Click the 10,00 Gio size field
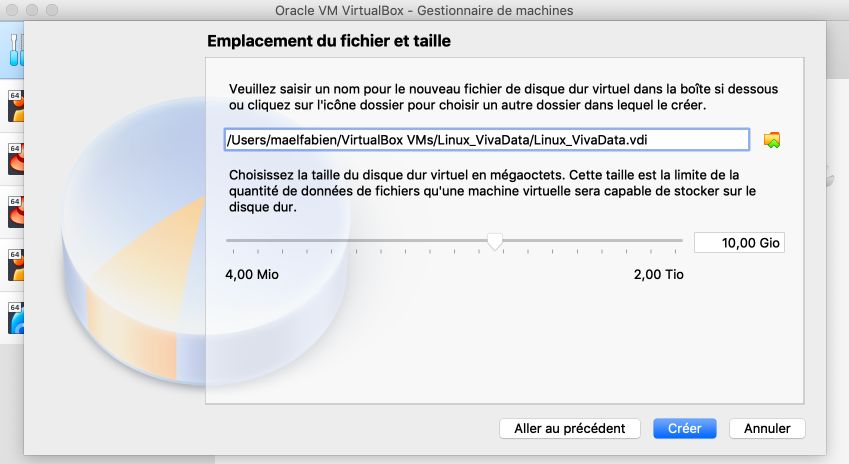 [739, 243]
